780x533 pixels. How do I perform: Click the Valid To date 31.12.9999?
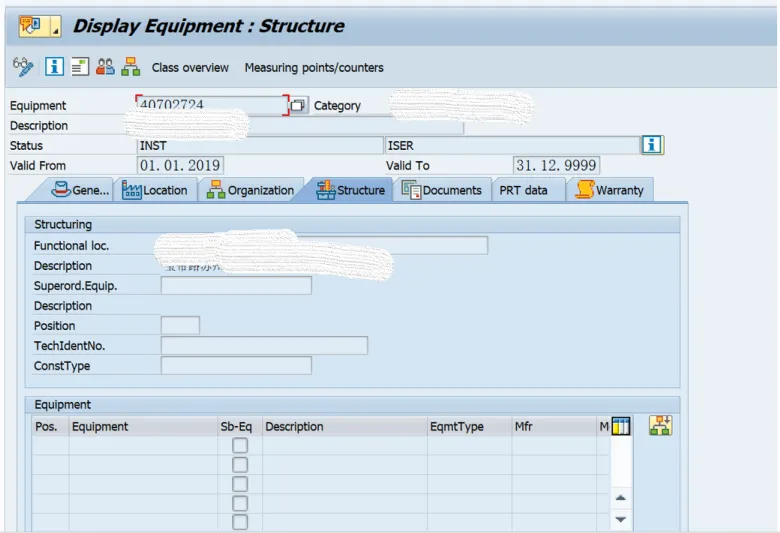[556, 165]
